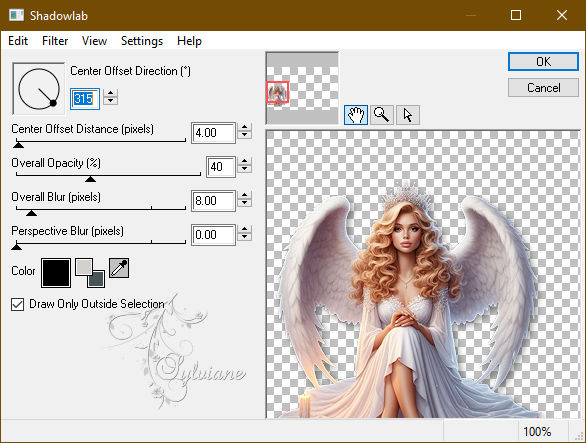Decrease Center Offset Distance with down arrow
The width and height of the screenshot is (586, 443).
click(244, 135)
